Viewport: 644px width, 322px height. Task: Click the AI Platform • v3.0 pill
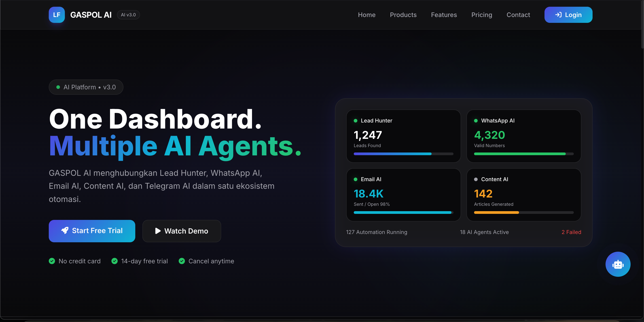[86, 87]
